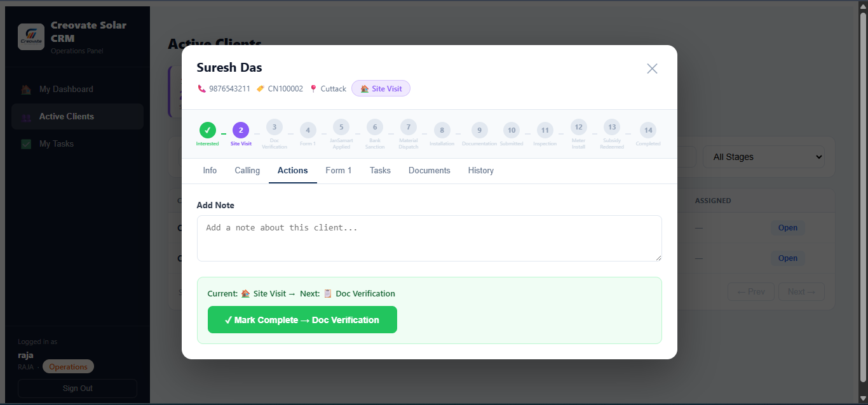
Task: Click the My Dashboard house icon
Action: [26, 90]
